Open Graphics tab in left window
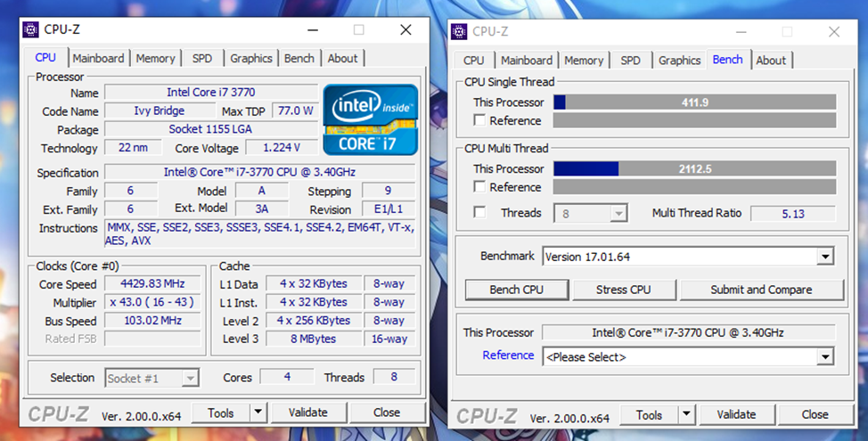Viewport: 868px width, 441px height. click(251, 58)
